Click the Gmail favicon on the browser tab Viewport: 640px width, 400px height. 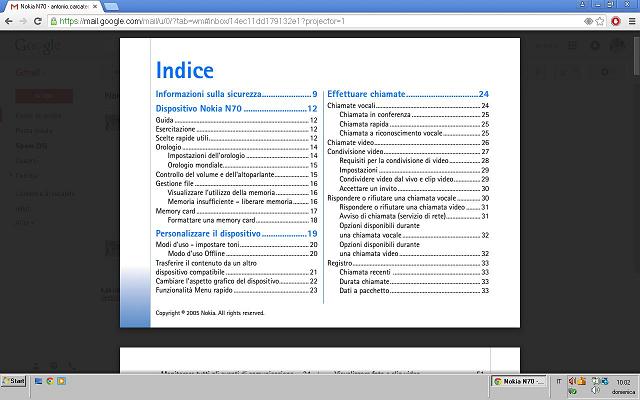tap(12, 6)
